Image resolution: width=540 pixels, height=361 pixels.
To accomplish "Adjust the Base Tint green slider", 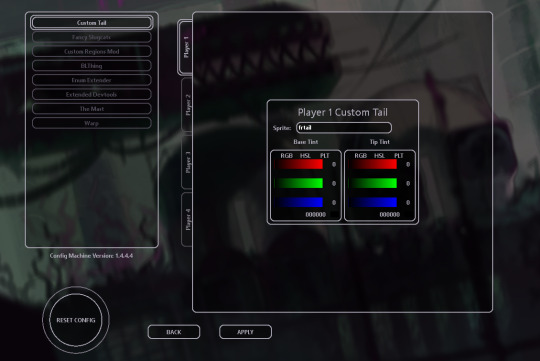I will click(x=299, y=183).
